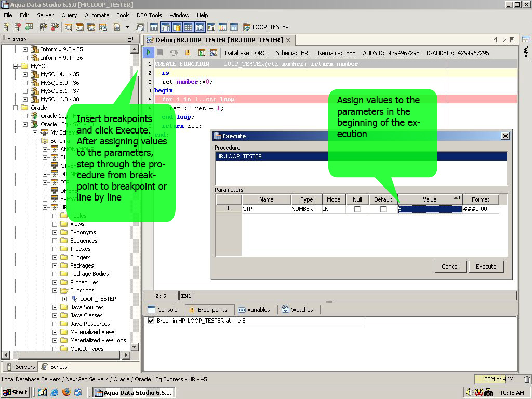Click the calculator-like icon in main toolbar

(x=140, y=27)
